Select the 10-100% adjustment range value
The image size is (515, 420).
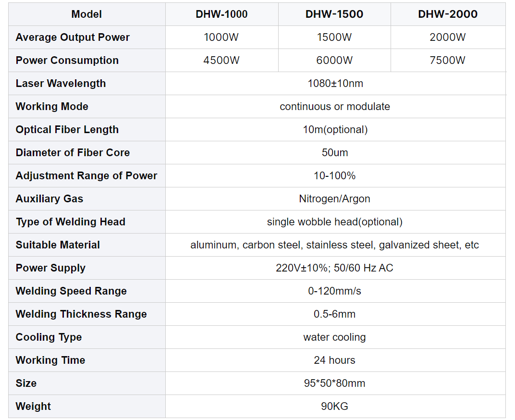[335, 175]
